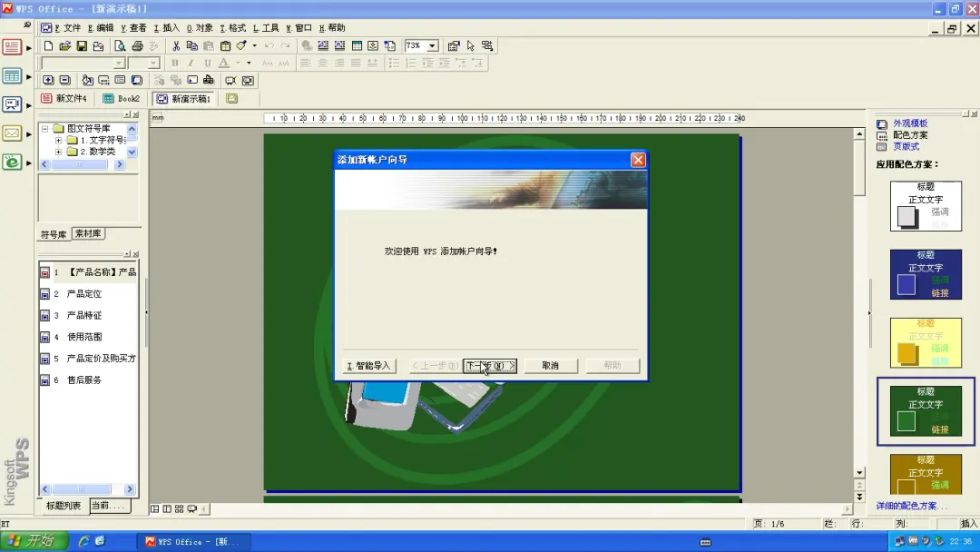980x552 pixels.
Task: Switch to the 新文件4 document tab
Action: (x=64, y=98)
